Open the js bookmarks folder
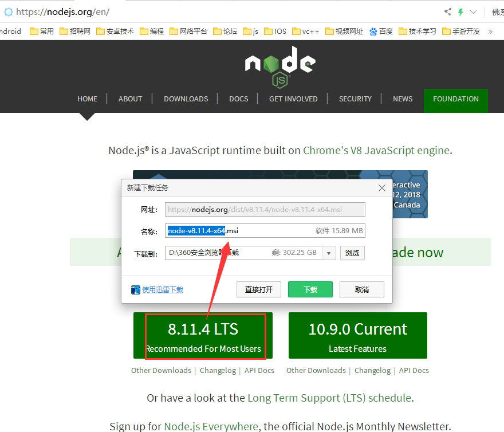The image size is (504, 432). point(251,31)
